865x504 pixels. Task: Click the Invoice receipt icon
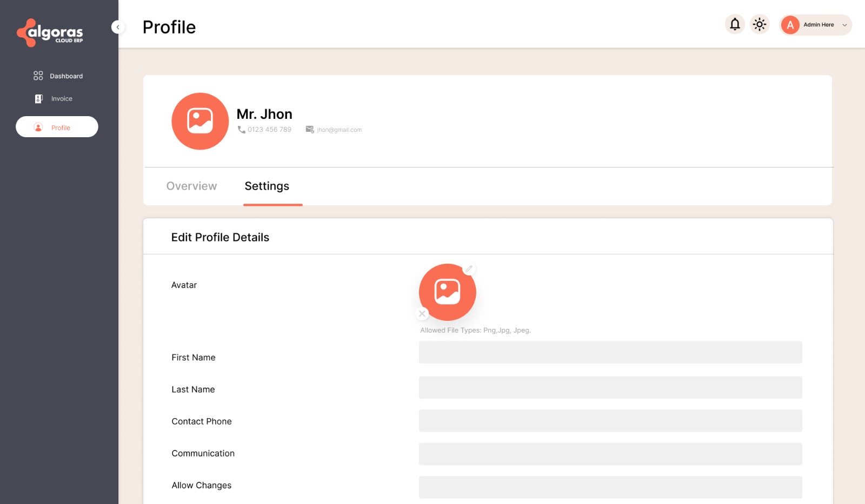click(x=38, y=99)
